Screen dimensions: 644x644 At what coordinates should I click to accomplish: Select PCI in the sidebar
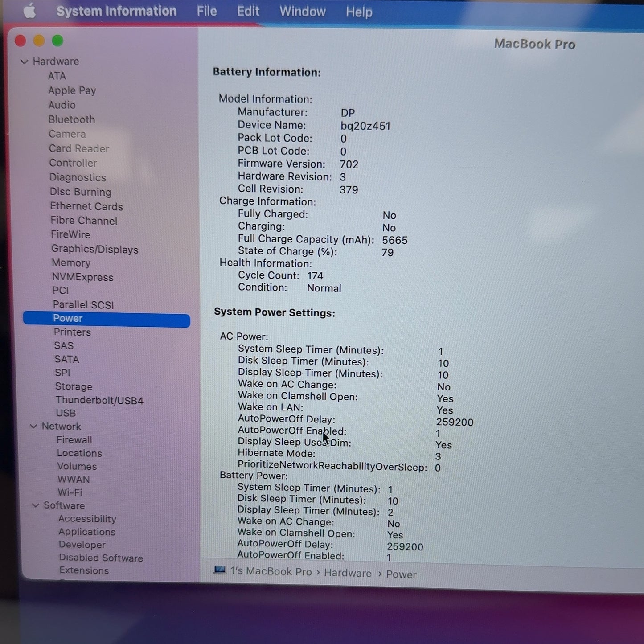coord(61,291)
